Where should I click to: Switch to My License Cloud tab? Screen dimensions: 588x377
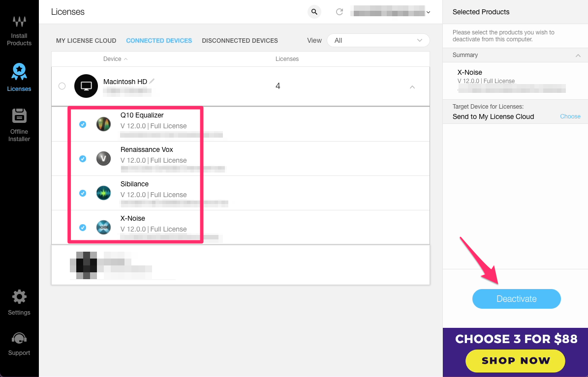(86, 40)
